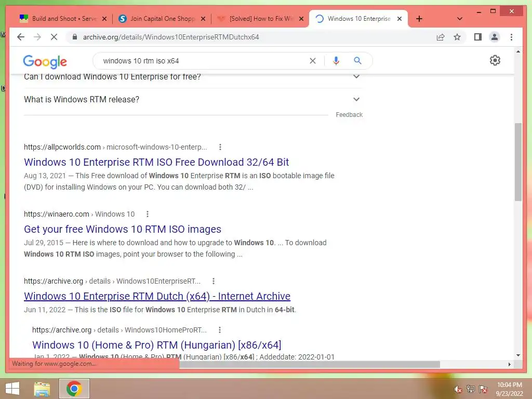Open Windows 10 Enterprise RTM Dutch Internet Archive
The width and height of the screenshot is (532, 399).
coord(157,296)
